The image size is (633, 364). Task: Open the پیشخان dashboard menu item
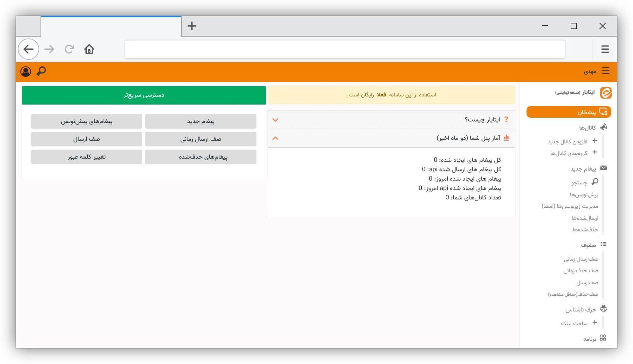[x=569, y=112]
